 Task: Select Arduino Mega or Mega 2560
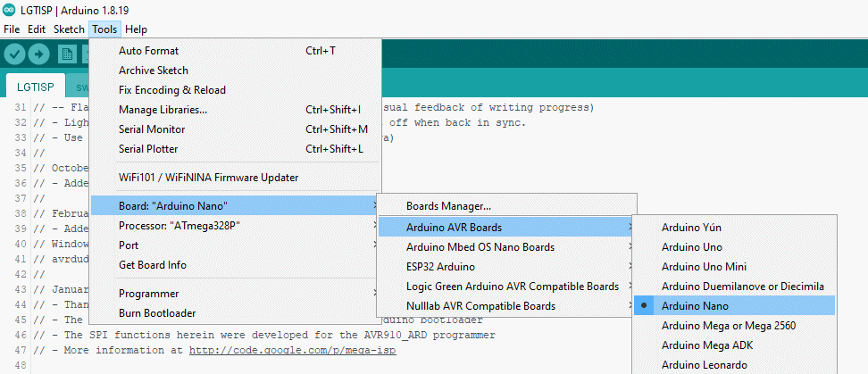[735, 325]
